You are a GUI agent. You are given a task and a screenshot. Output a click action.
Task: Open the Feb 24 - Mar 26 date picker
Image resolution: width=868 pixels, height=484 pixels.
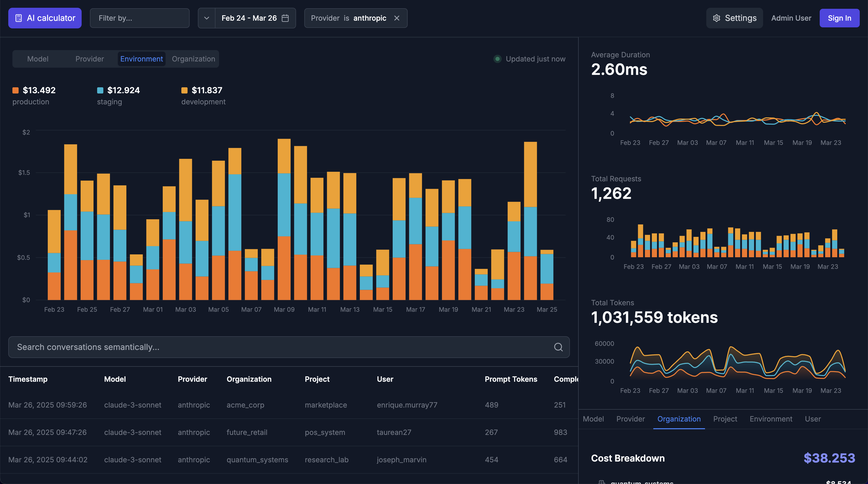coord(249,18)
